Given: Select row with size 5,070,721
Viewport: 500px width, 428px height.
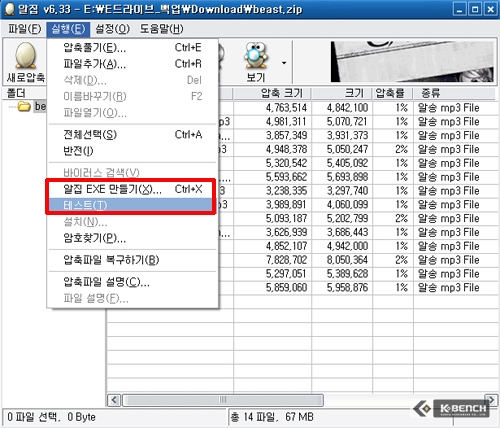Looking at the screenshot, I should (x=359, y=122).
